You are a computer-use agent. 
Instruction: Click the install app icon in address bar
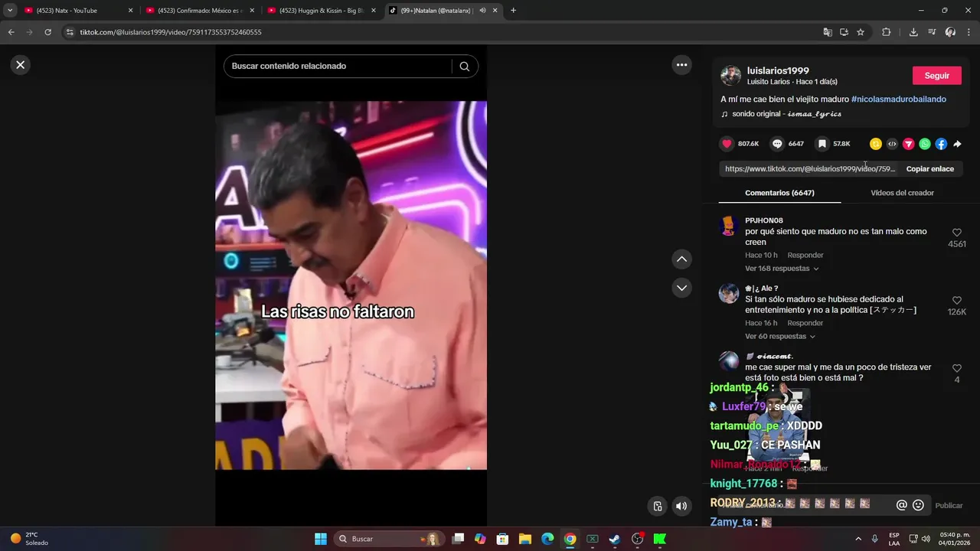tap(844, 32)
